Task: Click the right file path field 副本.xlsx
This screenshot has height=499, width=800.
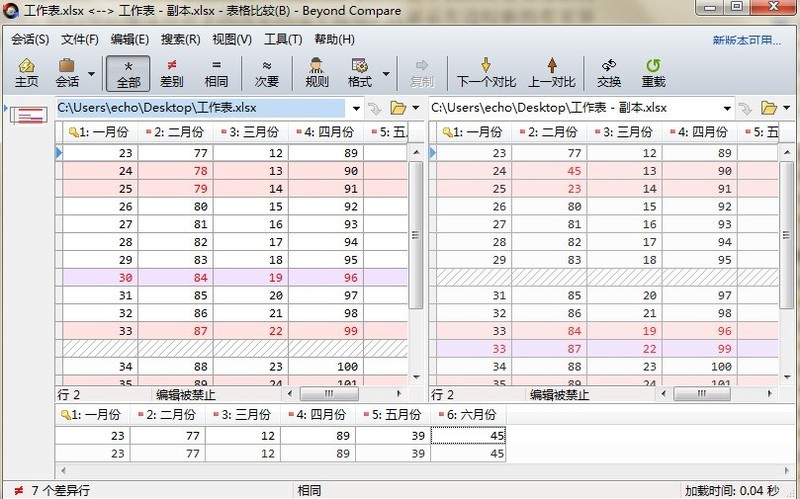Action: 574,108
